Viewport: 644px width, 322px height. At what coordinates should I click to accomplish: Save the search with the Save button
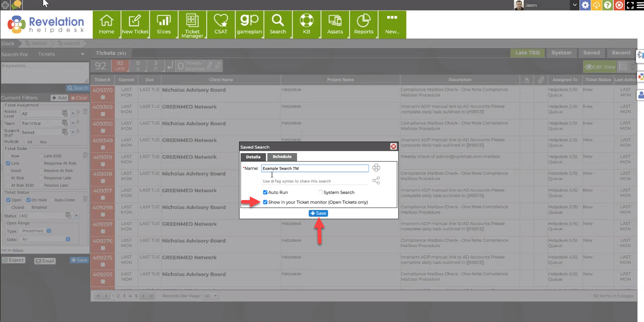(x=318, y=213)
